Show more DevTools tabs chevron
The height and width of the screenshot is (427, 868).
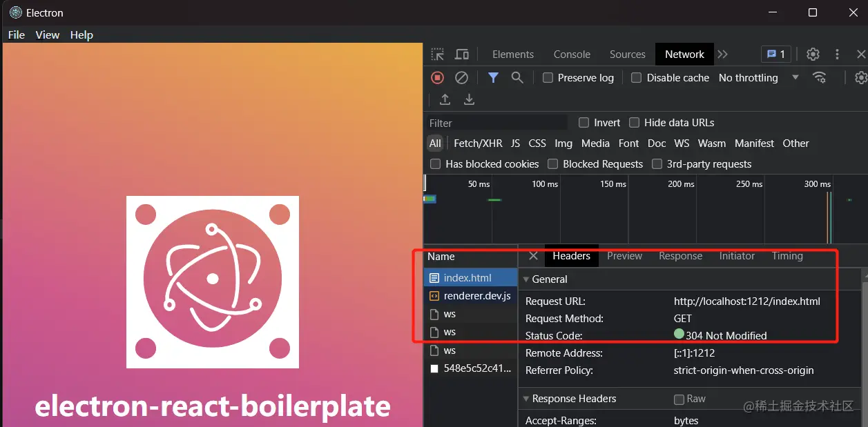(x=722, y=54)
